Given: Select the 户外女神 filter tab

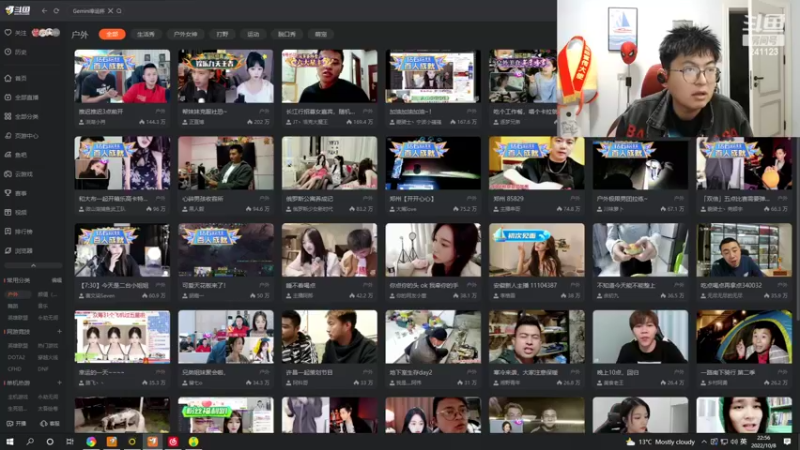Looking at the screenshot, I should (x=185, y=34).
